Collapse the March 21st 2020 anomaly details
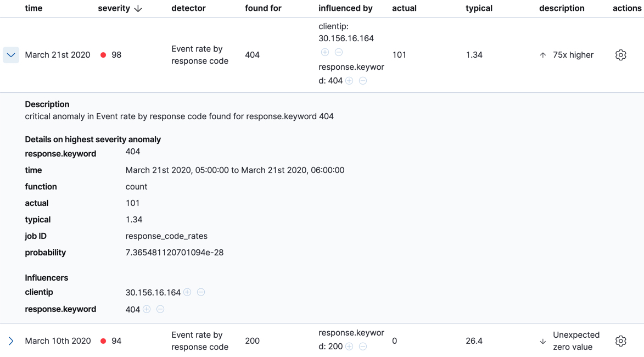This screenshot has width=644, height=357. [10, 55]
